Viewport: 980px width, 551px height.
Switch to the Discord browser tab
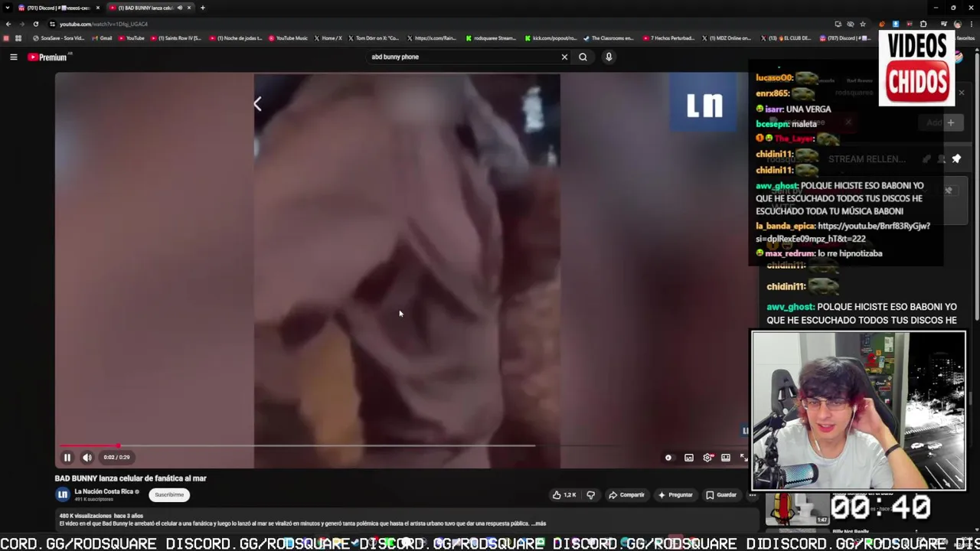[x=57, y=8]
